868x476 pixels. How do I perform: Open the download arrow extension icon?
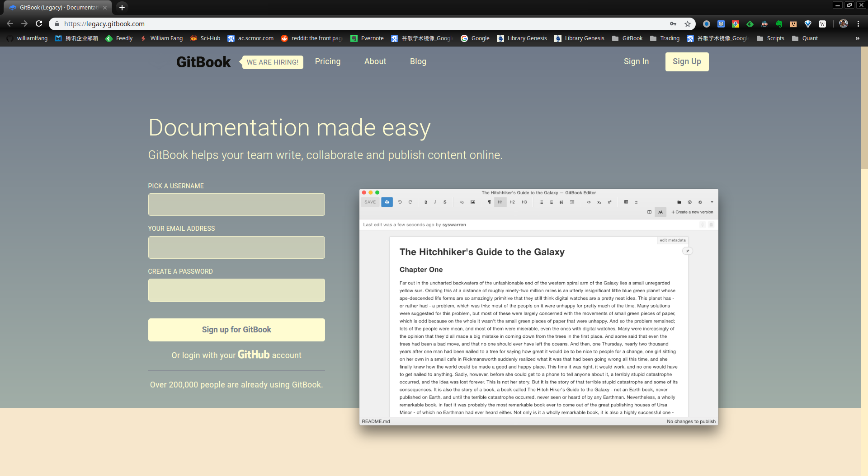[736, 24]
